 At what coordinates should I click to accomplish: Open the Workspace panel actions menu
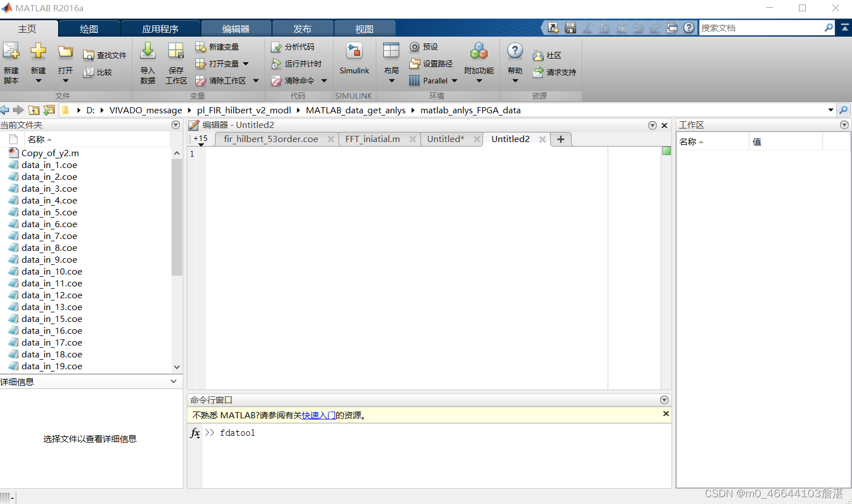pos(844,125)
